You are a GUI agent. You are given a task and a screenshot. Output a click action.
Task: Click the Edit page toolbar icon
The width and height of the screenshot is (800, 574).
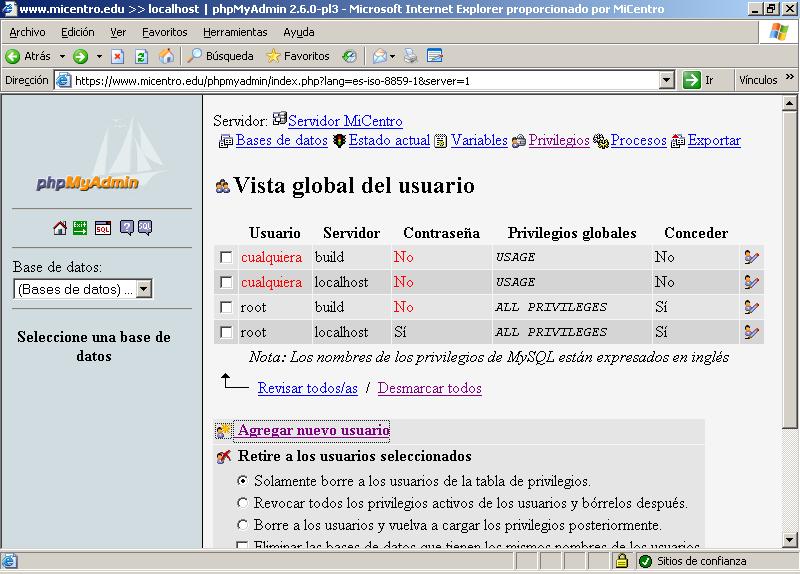pyautogui.click(x=434, y=56)
